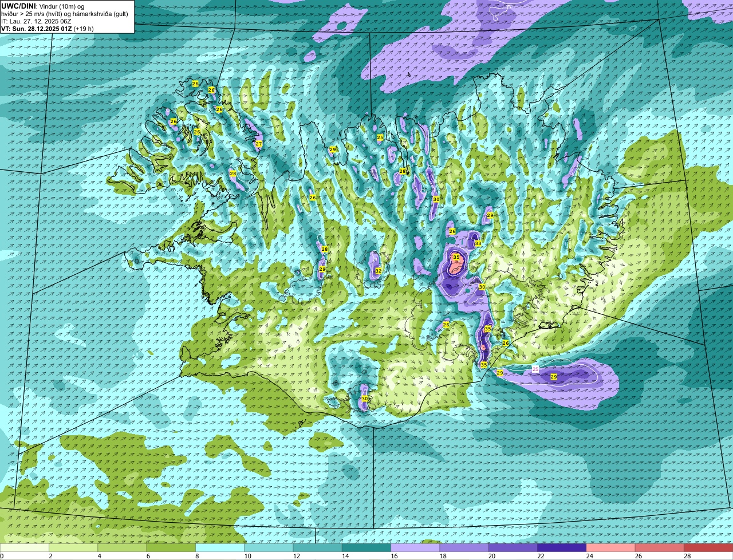
Task: Click the yellow gust label "27"
Action: [x=259, y=144]
